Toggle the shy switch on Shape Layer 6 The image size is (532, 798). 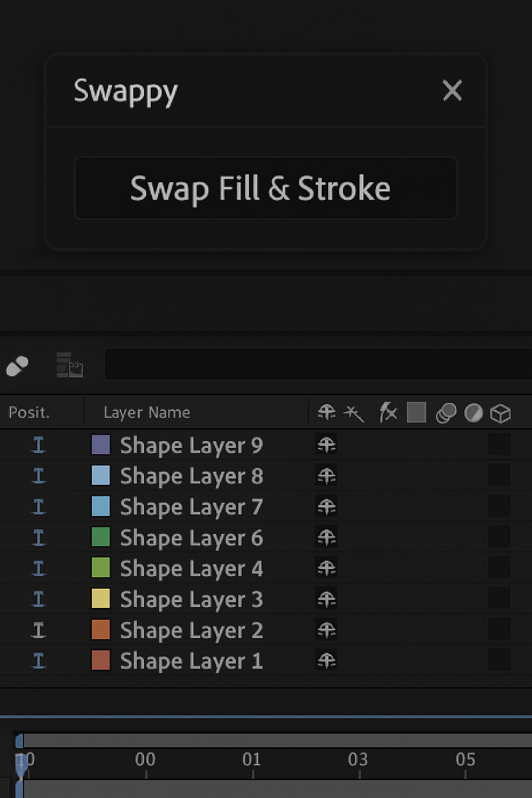[x=326, y=537]
